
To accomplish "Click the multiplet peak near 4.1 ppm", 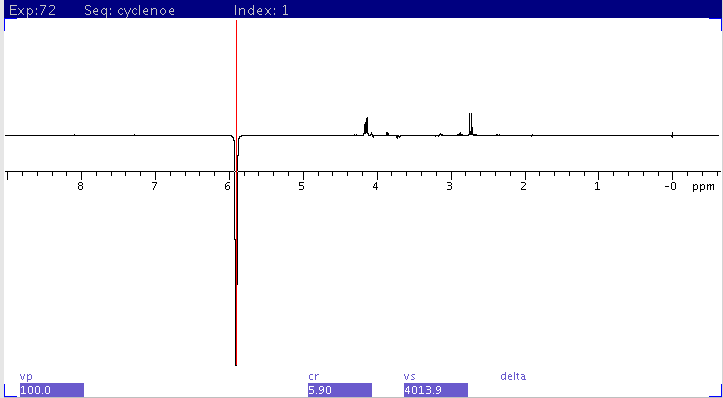I will point(367,126).
